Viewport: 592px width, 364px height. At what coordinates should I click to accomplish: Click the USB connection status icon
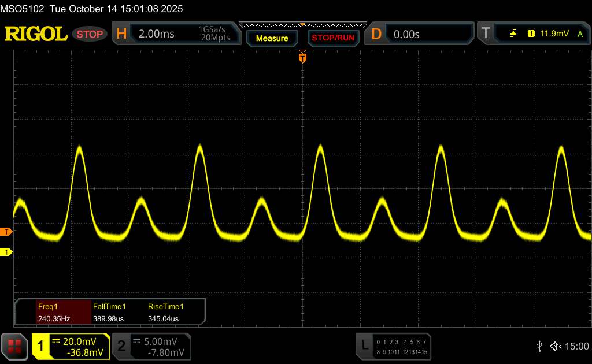point(539,346)
